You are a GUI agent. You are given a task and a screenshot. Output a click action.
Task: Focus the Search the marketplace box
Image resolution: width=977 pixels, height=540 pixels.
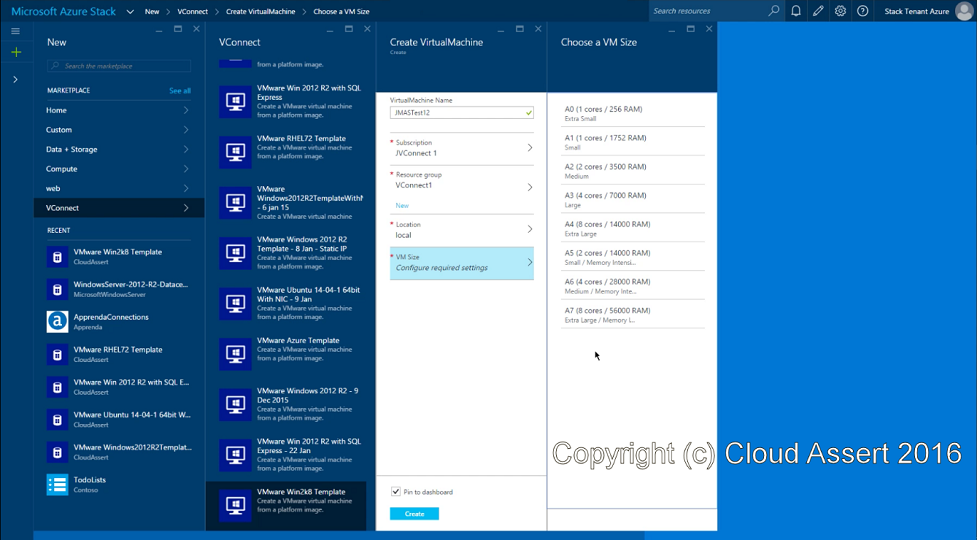tap(119, 65)
